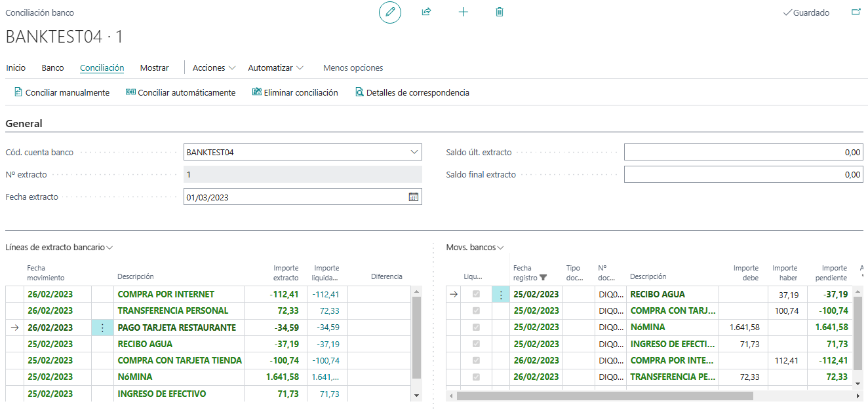The width and height of the screenshot is (868, 412).
Task: Click Conciliar manualmente action
Action: [62, 93]
